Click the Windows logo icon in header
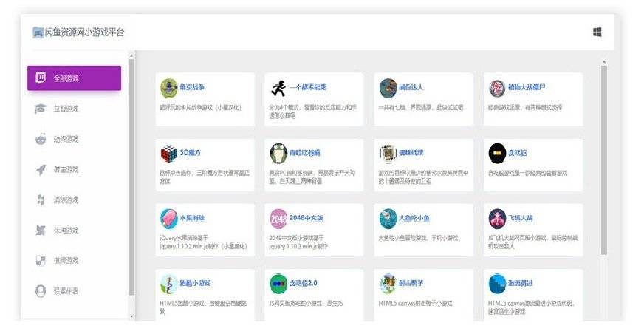The image size is (644, 334). pyautogui.click(x=597, y=32)
